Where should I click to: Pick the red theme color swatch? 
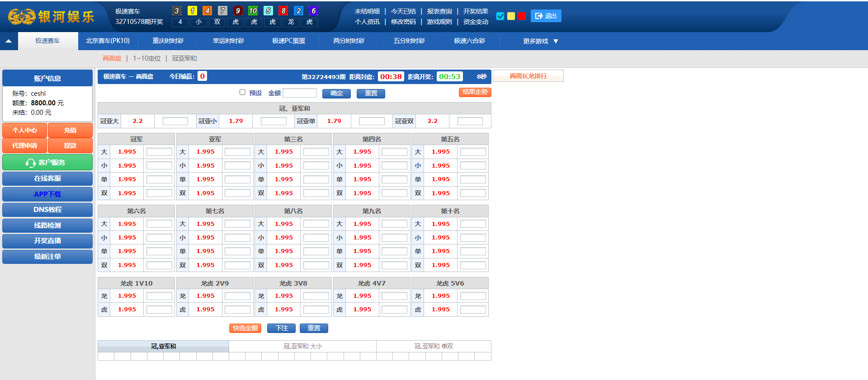click(x=522, y=16)
